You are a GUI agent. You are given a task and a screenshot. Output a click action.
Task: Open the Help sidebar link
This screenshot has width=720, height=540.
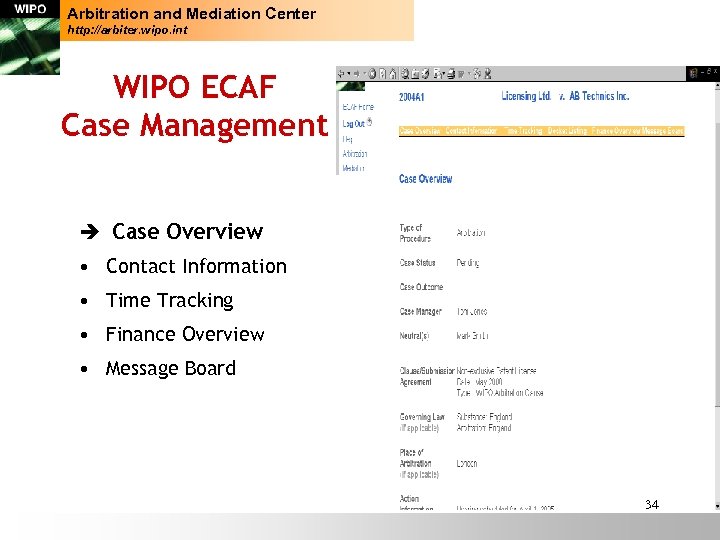(348, 139)
